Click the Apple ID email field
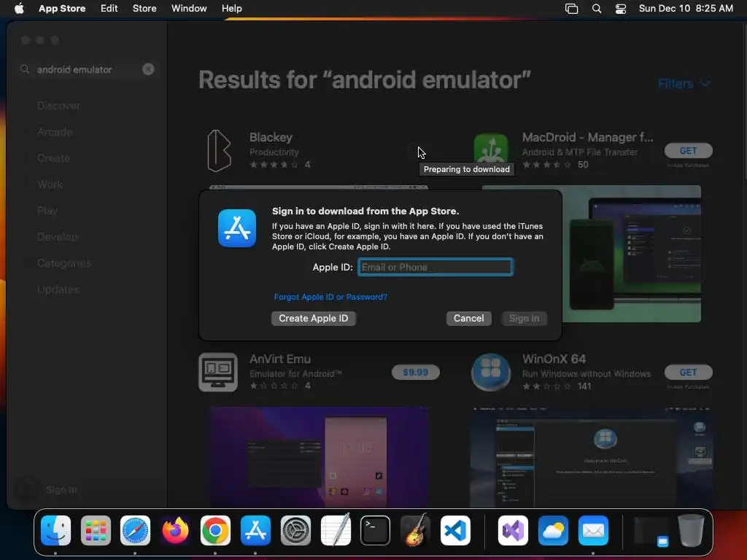 [436, 267]
